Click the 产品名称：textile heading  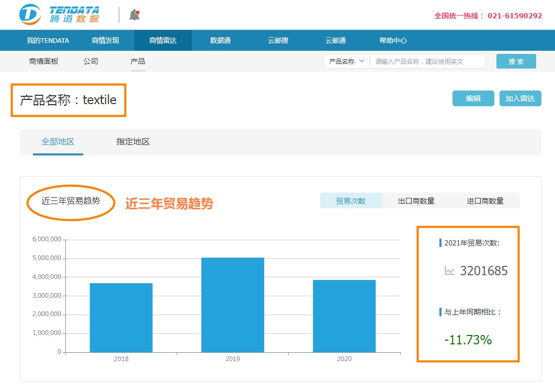tap(68, 100)
